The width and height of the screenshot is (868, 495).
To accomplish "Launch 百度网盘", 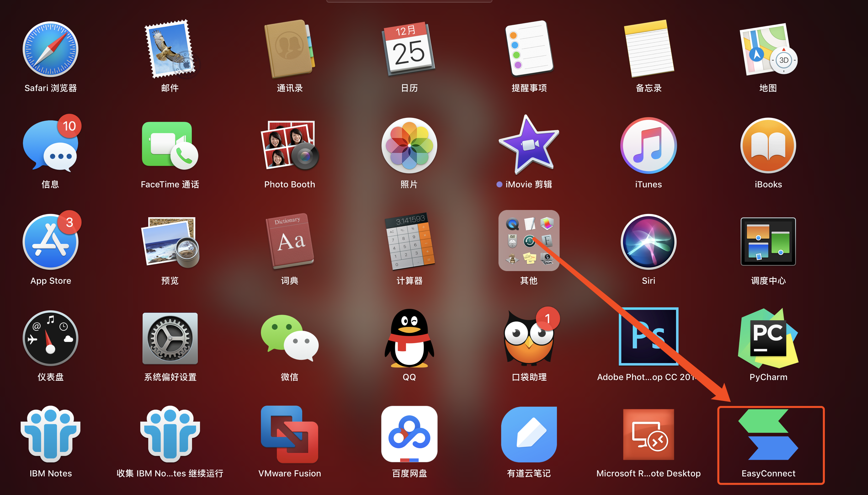I will (409, 434).
